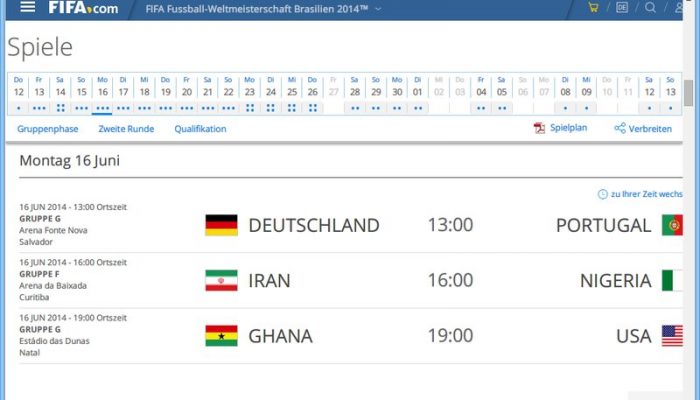The height and width of the screenshot is (400, 700).
Task: Click the vertical page scrollbar thumb
Action: [688, 93]
